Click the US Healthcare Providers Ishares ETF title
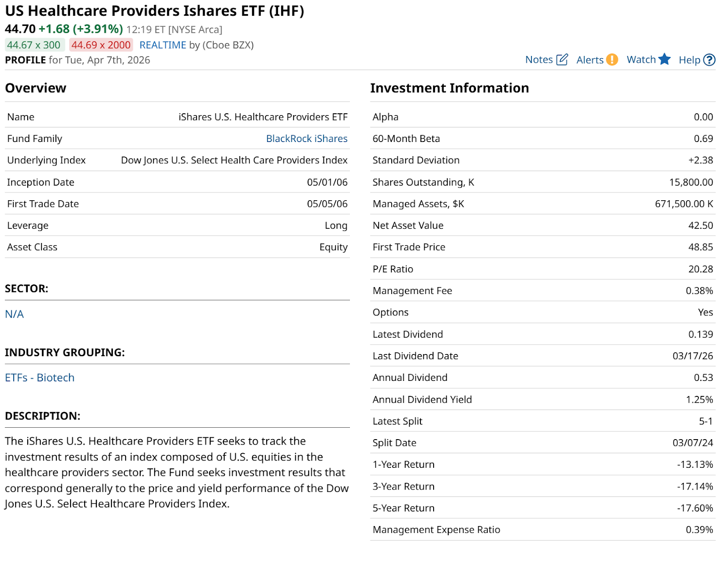 coord(154,11)
